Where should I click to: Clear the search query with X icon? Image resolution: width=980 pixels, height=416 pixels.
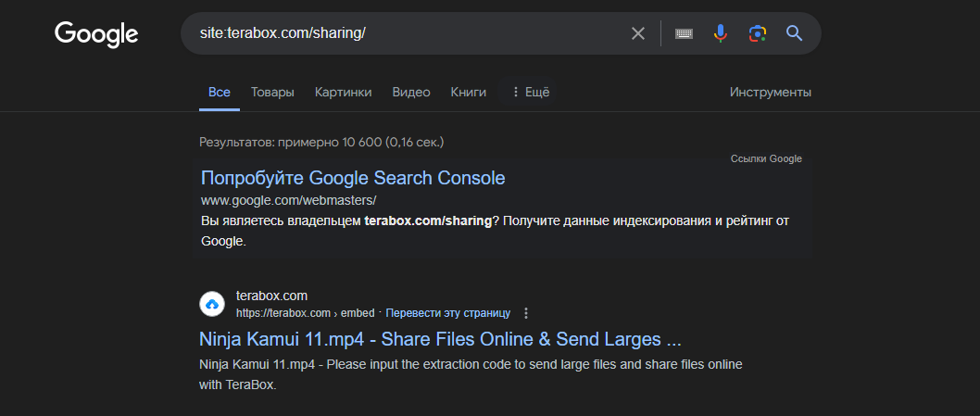pos(637,33)
